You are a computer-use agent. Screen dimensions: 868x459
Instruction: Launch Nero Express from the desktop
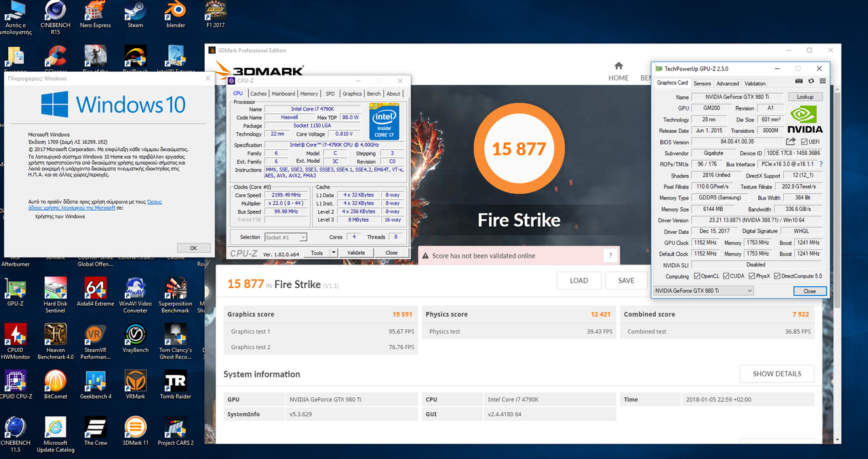coord(96,15)
